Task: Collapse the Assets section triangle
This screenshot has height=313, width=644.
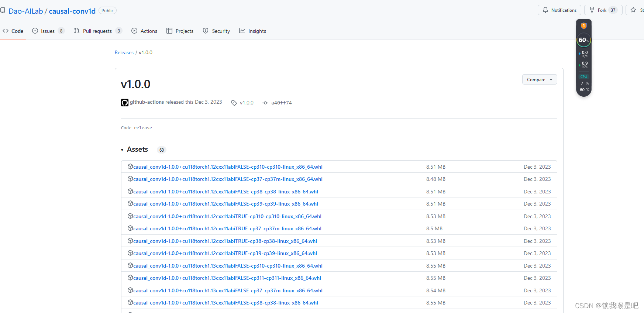Action: (122, 150)
